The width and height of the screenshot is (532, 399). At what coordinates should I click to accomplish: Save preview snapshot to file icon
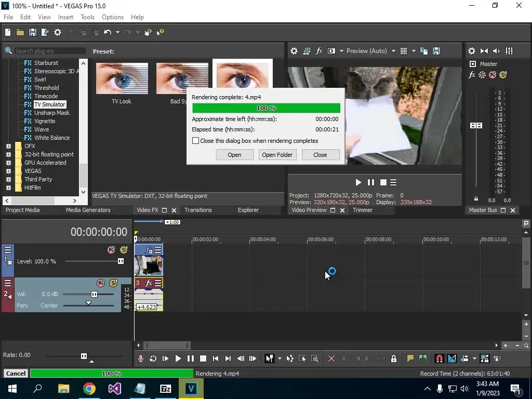436,51
